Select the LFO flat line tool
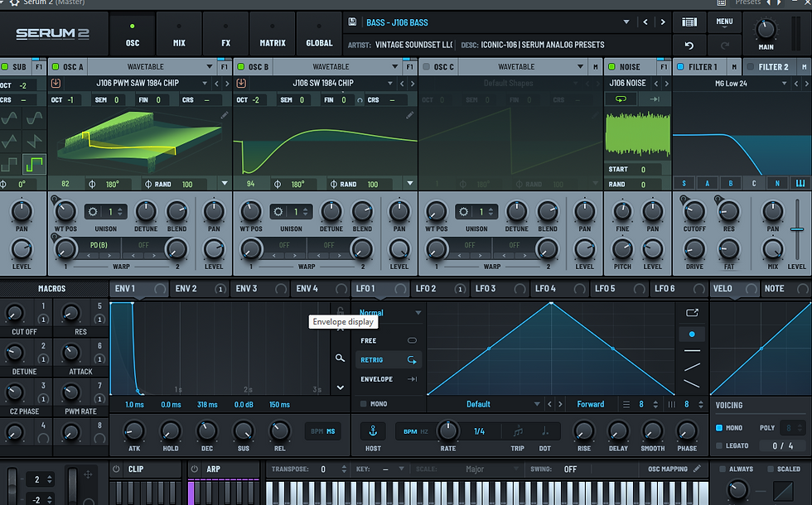This screenshot has height=505, width=812. point(692,351)
